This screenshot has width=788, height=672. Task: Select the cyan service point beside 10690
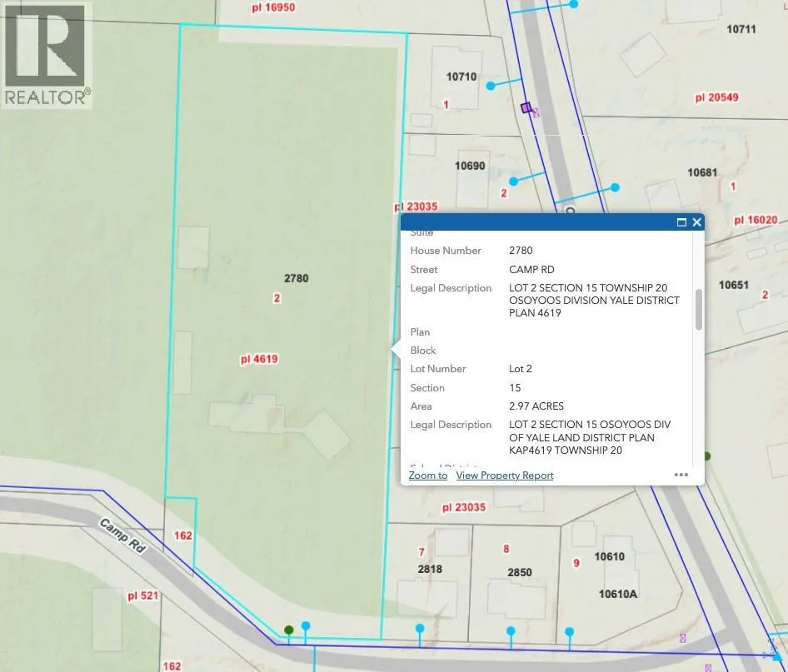pos(514,181)
